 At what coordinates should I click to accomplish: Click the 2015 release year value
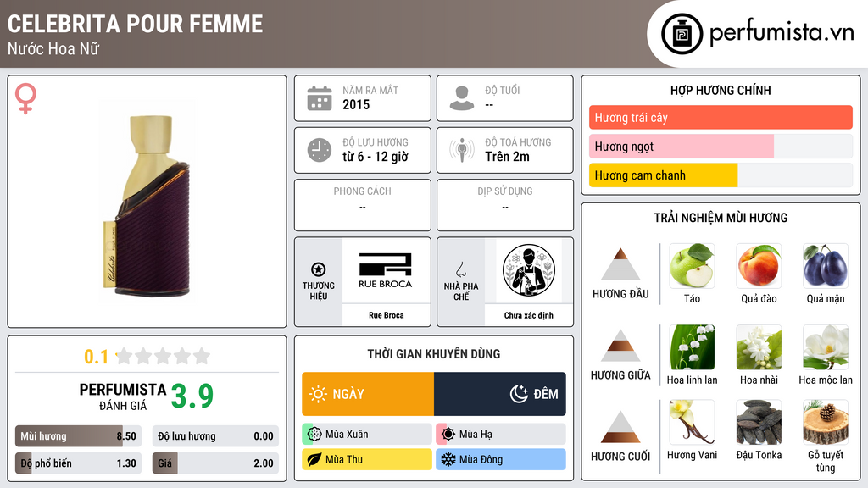point(356,104)
